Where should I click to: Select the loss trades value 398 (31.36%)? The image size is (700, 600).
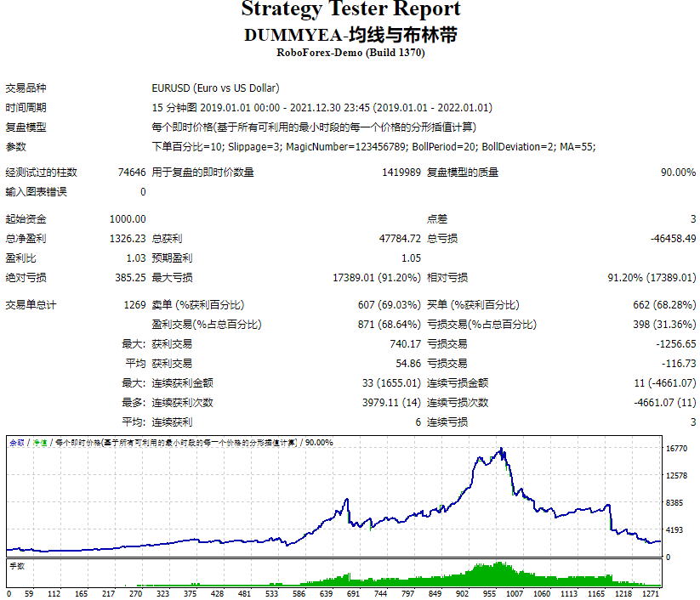point(664,325)
